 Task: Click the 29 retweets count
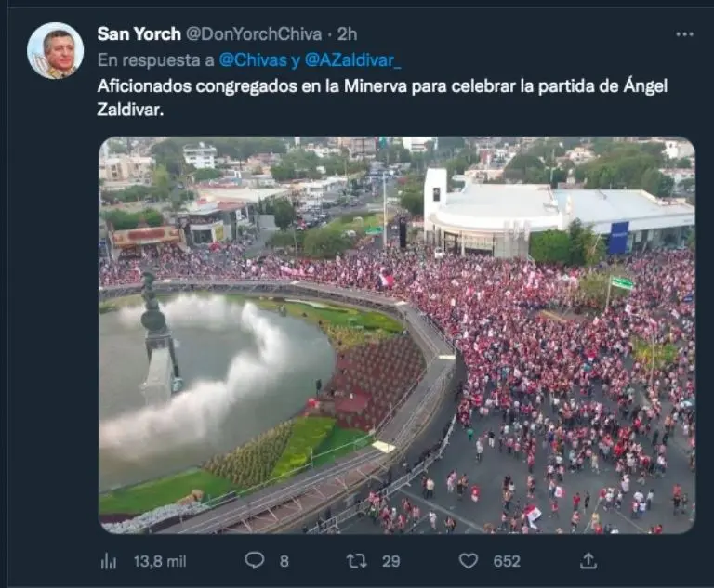coord(390,561)
